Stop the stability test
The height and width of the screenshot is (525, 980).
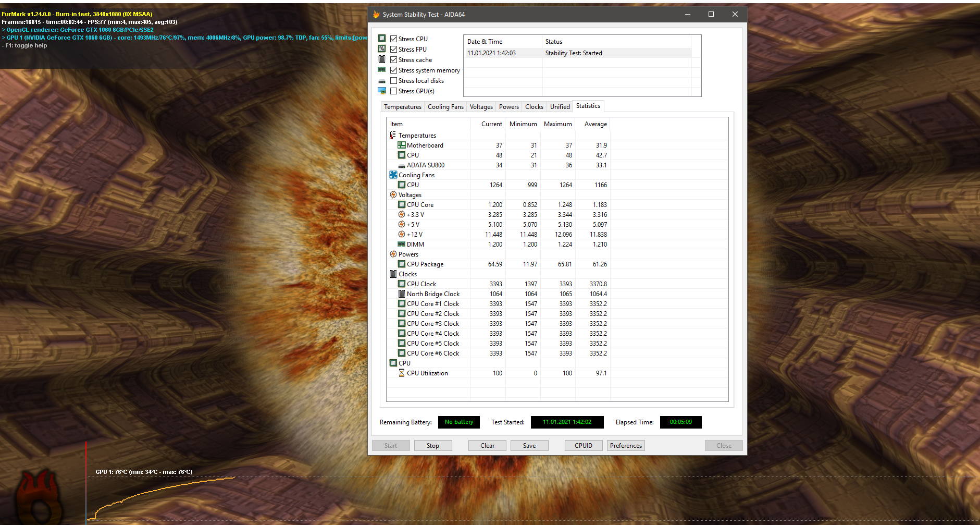point(433,446)
